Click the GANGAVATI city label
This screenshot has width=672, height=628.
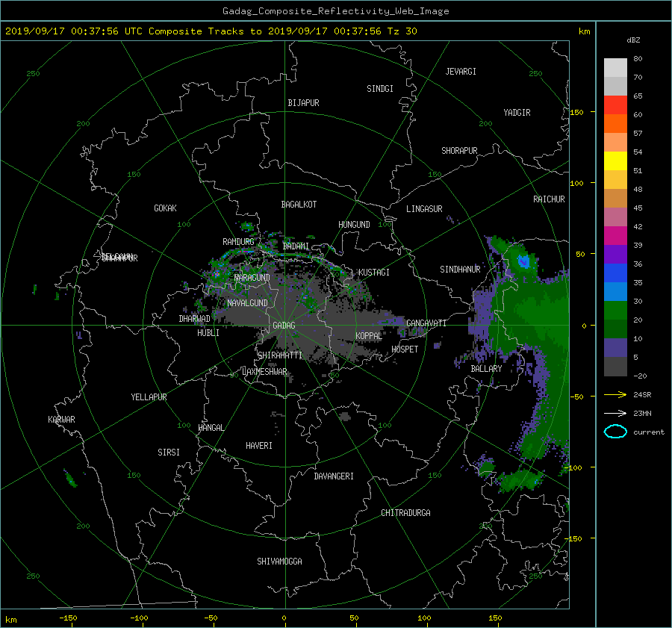click(426, 323)
